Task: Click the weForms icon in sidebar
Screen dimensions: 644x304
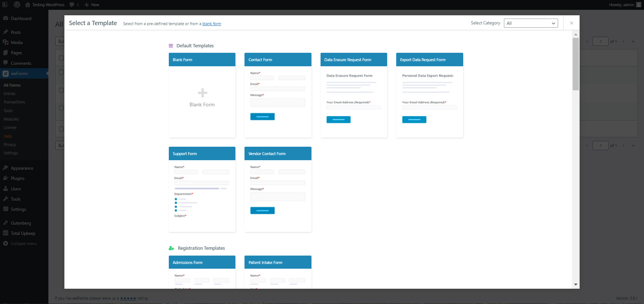Action: coord(6,73)
